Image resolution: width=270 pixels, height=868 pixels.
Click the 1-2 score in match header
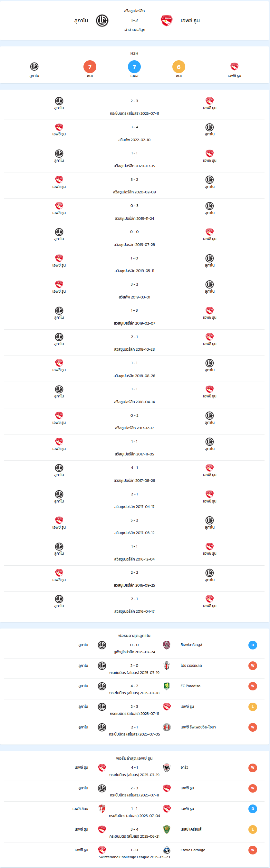(134, 21)
